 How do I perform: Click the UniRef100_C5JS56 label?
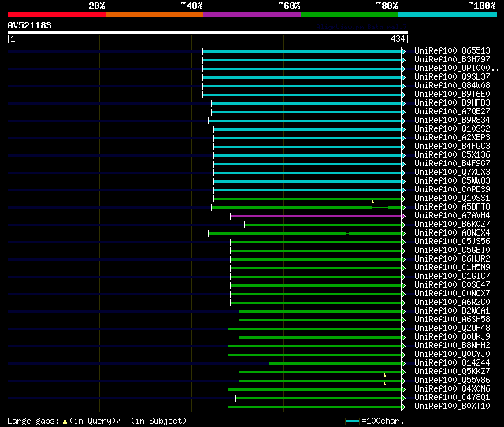(452, 242)
